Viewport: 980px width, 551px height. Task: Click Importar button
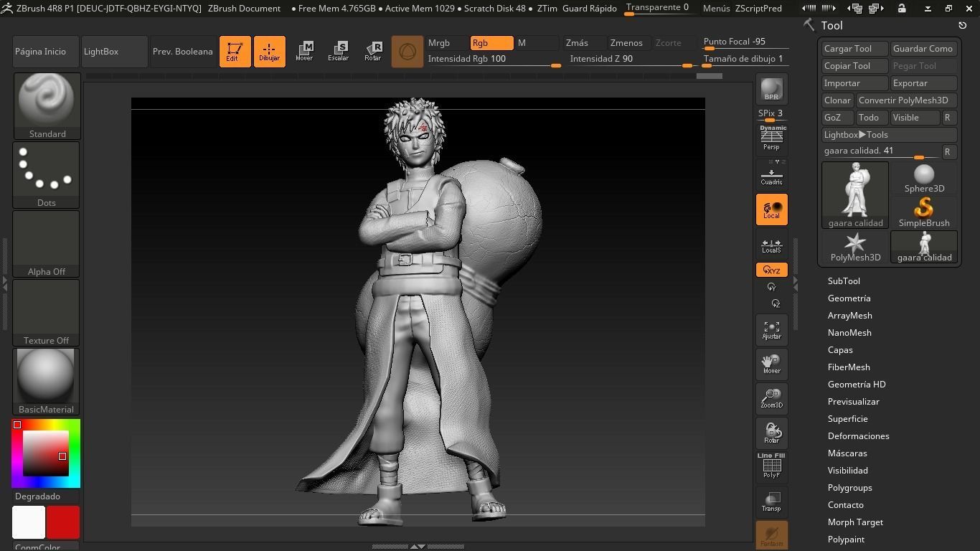click(x=854, y=83)
